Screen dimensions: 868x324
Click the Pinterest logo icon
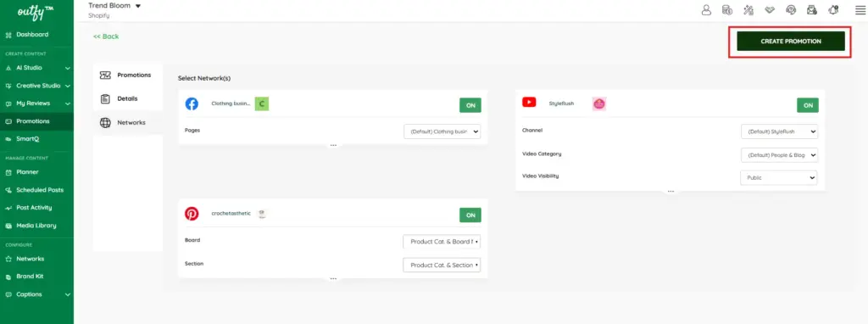[x=192, y=214]
